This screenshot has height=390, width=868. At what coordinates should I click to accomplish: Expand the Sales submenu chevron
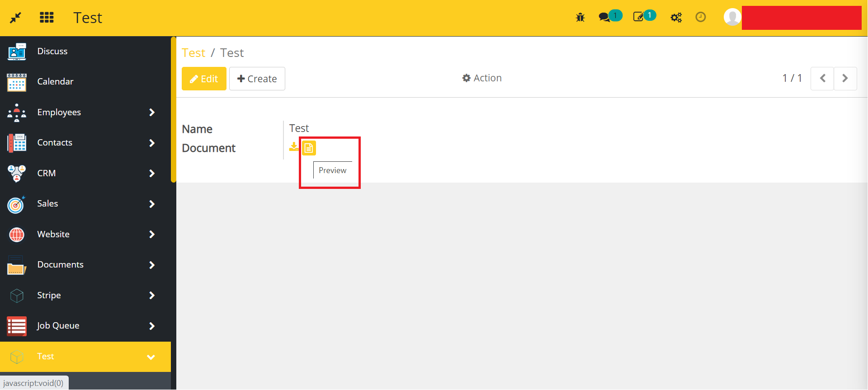pos(152,204)
